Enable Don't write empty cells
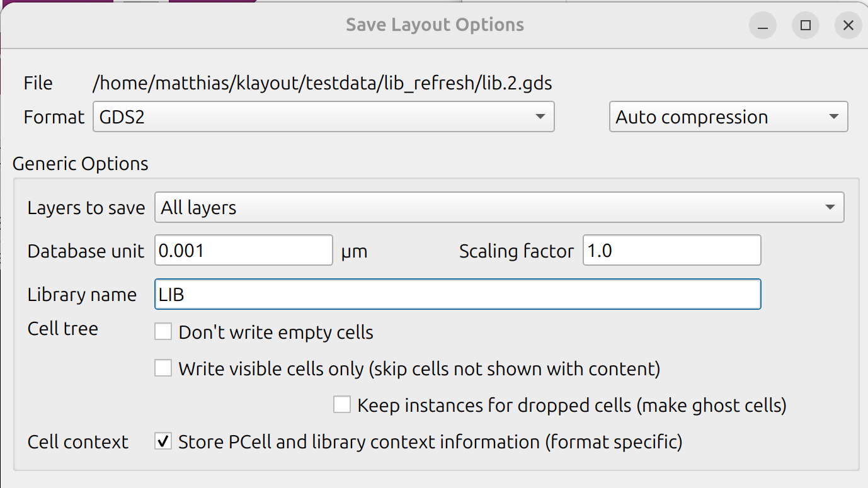Viewport: 868px width, 488px height. [x=164, y=332]
